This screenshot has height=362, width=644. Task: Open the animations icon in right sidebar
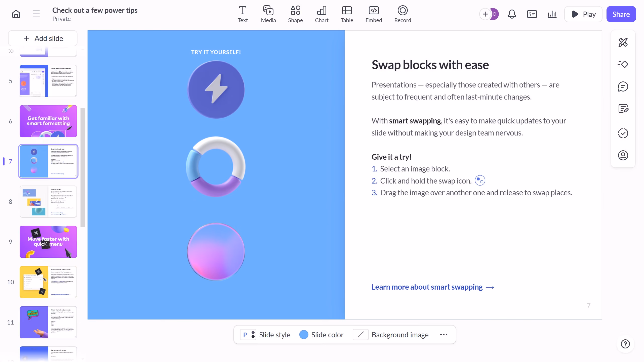(x=623, y=64)
